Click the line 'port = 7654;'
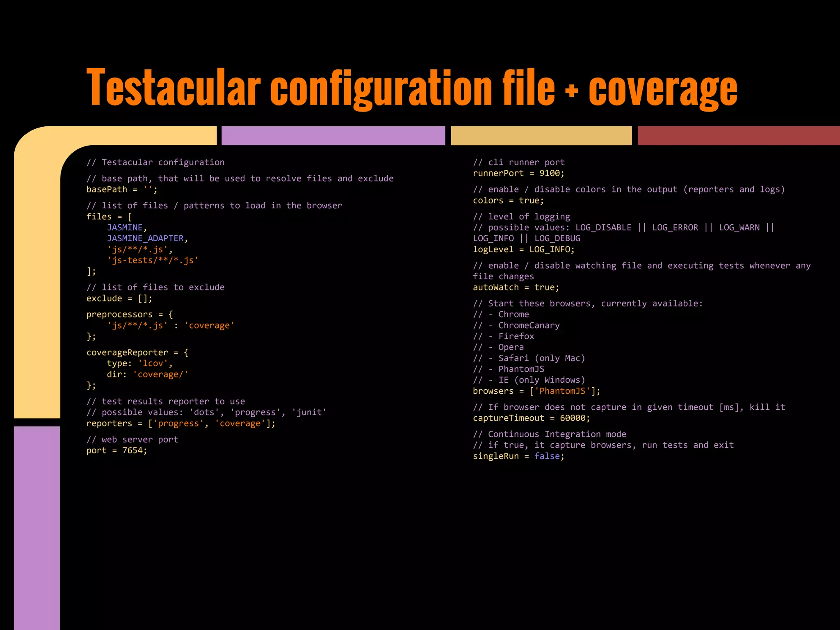 (117, 450)
